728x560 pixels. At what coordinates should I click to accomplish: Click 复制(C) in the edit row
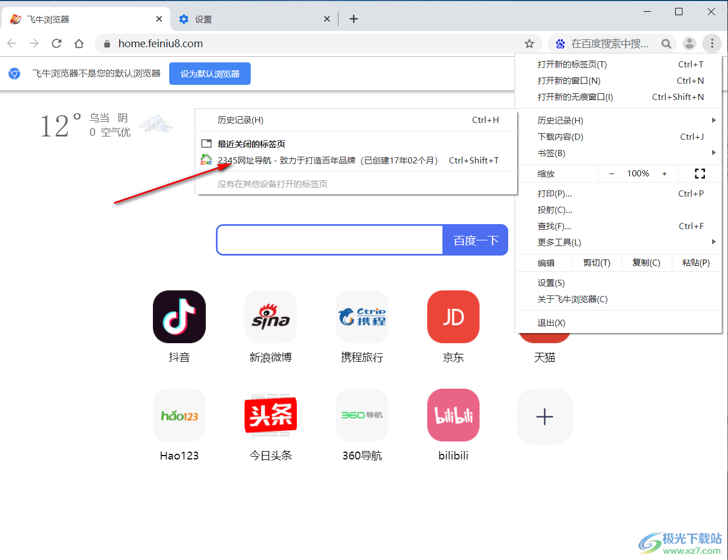pos(646,262)
